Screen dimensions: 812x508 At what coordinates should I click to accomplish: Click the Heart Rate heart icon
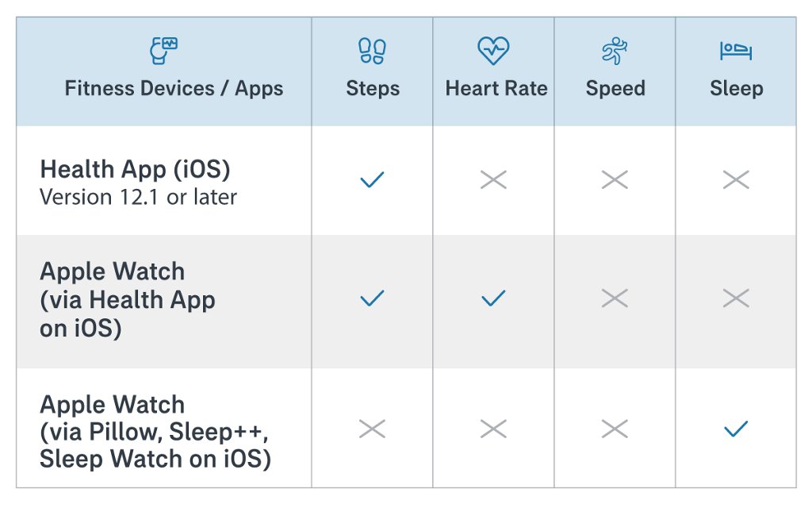click(x=493, y=51)
